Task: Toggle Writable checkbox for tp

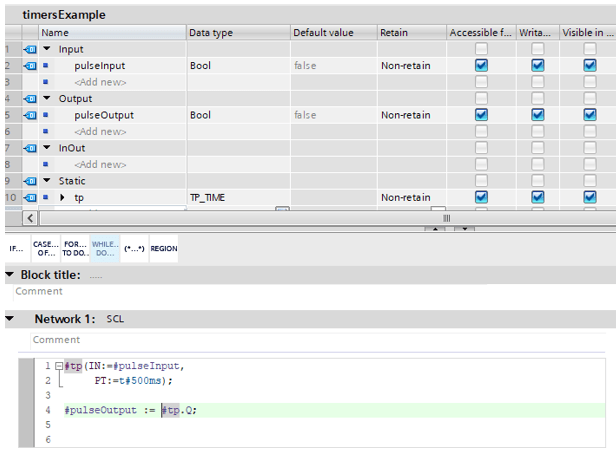Action: pos(537,197)
